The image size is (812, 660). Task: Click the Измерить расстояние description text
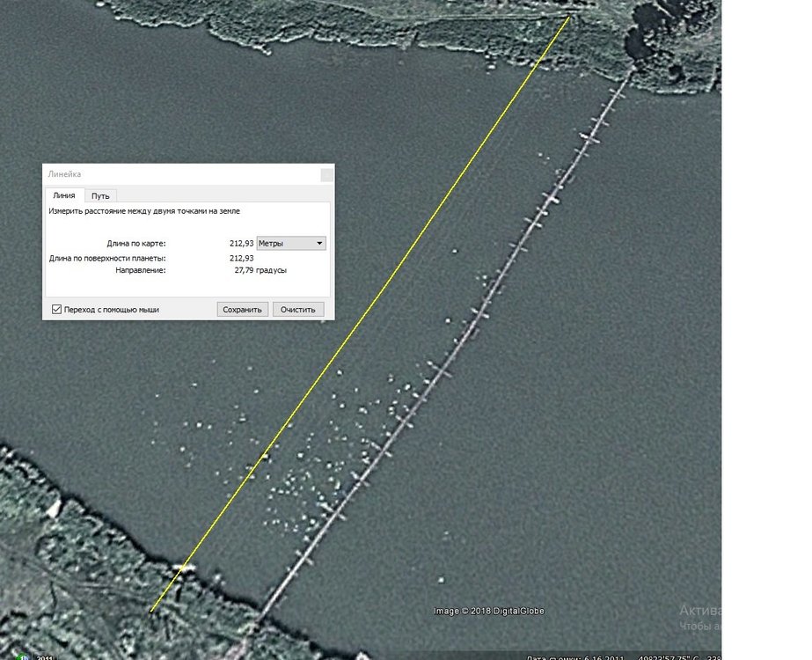click(143, 211)
